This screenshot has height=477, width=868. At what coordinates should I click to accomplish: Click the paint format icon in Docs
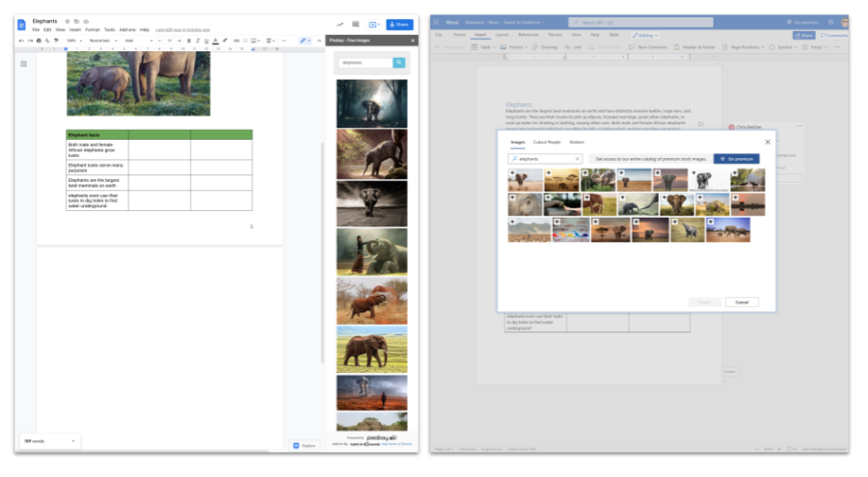[56, 40]
